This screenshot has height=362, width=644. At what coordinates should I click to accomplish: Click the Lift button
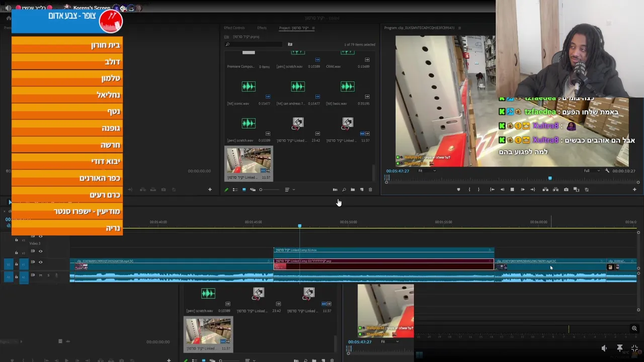(545, 190)
